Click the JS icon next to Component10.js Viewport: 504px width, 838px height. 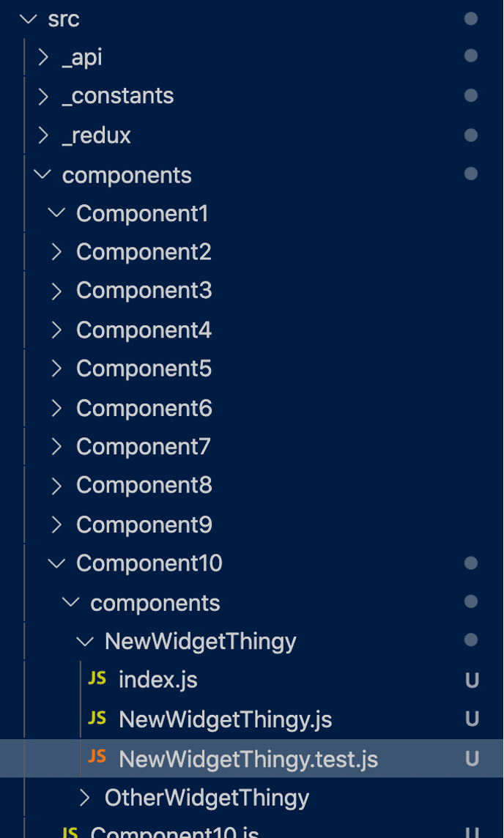pyautogui.click(x=70, y=831)
